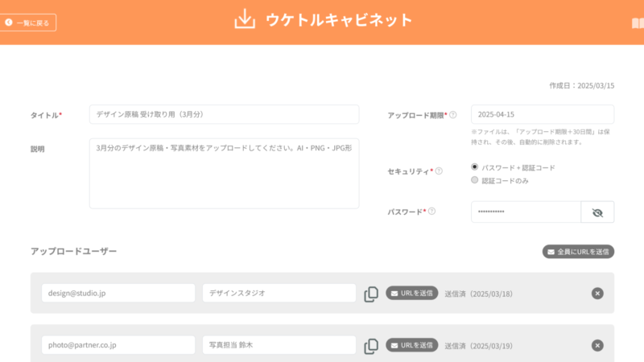Image resolution: width=644 pixels, height=362 pixels.
Task: Edit email field design@studio.jp
Action: coord(118,293)
